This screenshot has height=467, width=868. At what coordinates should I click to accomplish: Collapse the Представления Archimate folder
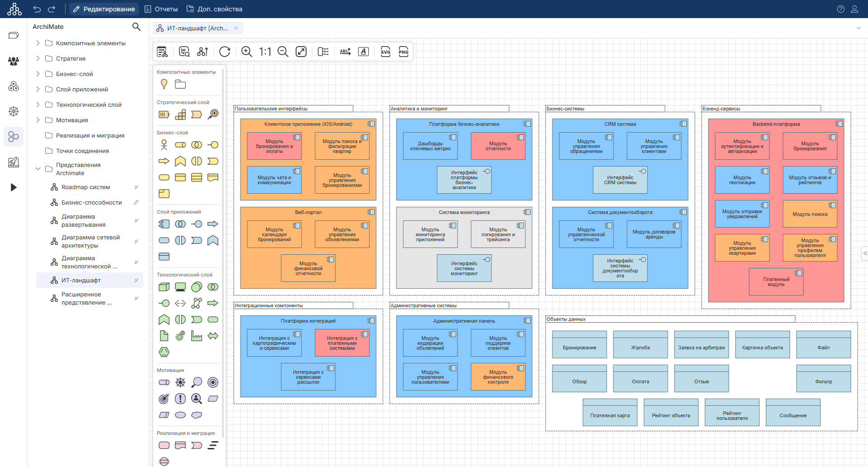coord(38,169)
